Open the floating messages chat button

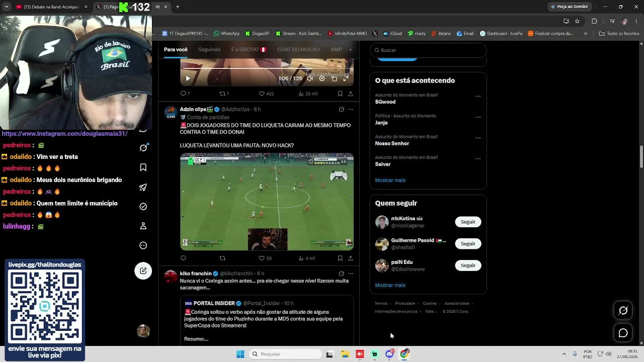point(623,333)
